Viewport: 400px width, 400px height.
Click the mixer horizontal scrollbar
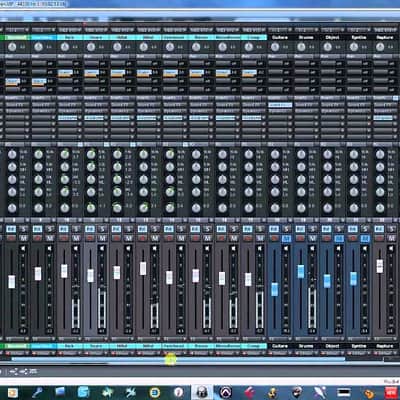tap(178, 359)
